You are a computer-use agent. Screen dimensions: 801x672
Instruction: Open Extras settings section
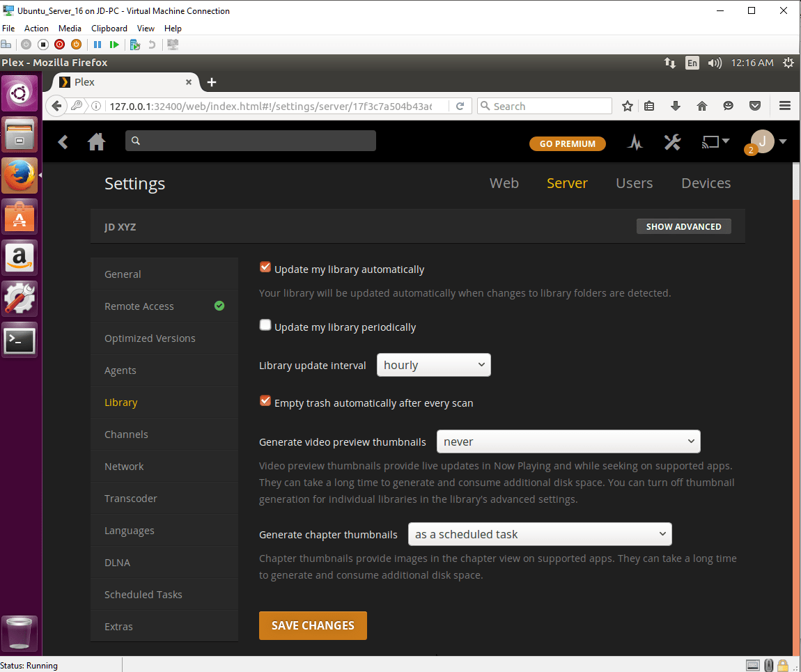click(164, 627)
